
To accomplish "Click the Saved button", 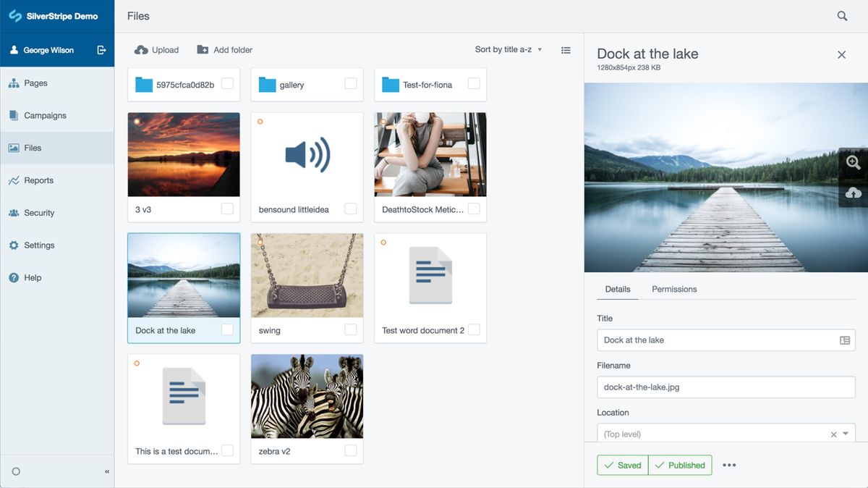I will (x=622, y=465).
